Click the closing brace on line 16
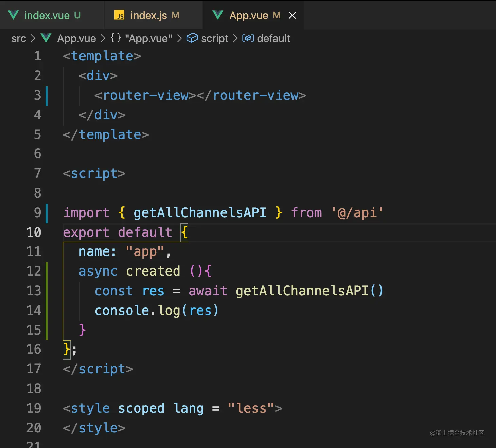This screenshot has width=496, height=448. pyautogui.click(x=67, y=349)
